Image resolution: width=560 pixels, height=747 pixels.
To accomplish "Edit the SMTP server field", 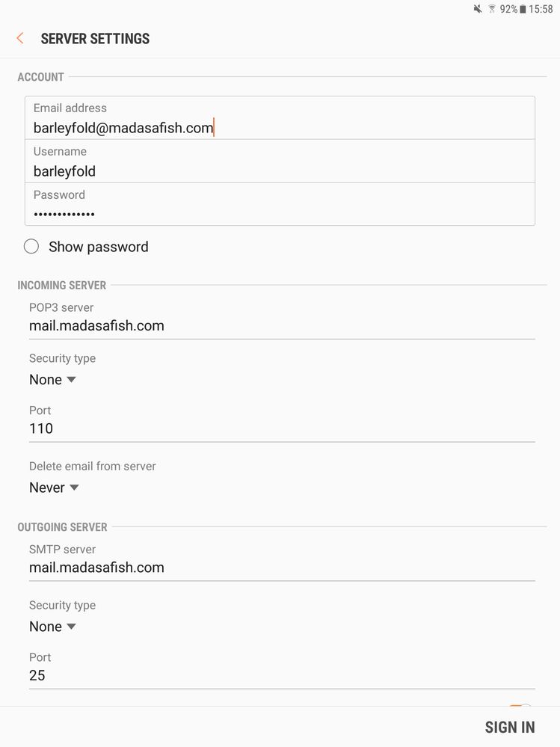I will (x=281, y=568).
